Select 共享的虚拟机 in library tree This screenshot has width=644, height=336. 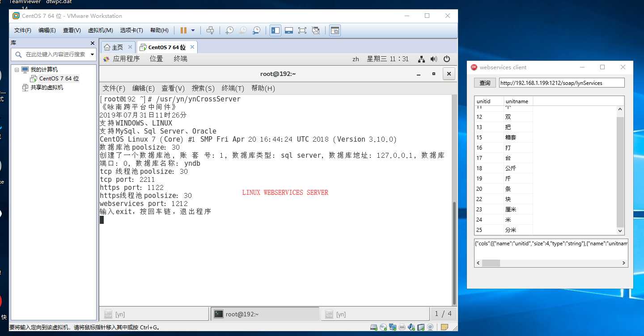pos(42,88)
